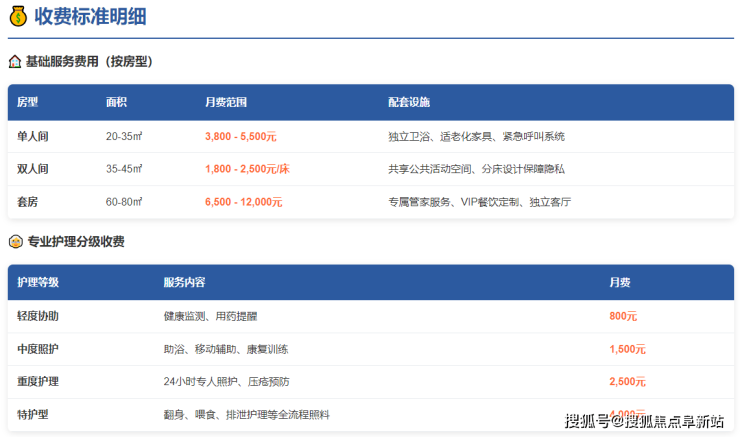
Task: Select the 轻度协助 care level row
Action: tap(38, 316)
